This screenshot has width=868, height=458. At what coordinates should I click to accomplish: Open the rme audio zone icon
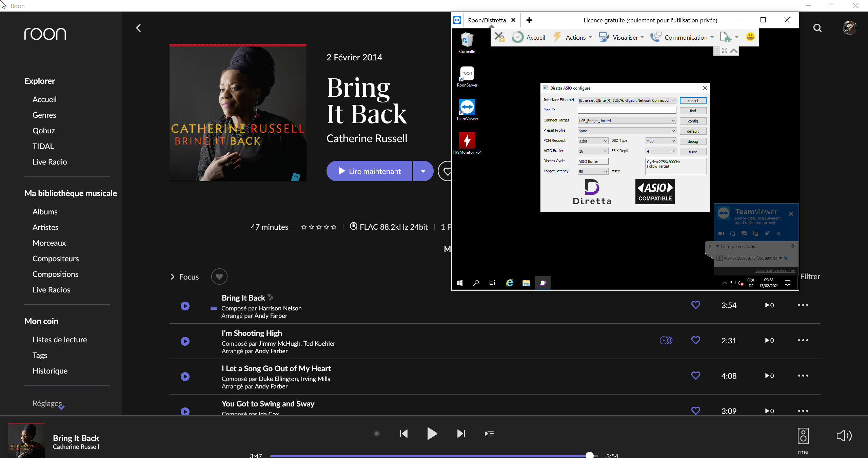[803, 436]
